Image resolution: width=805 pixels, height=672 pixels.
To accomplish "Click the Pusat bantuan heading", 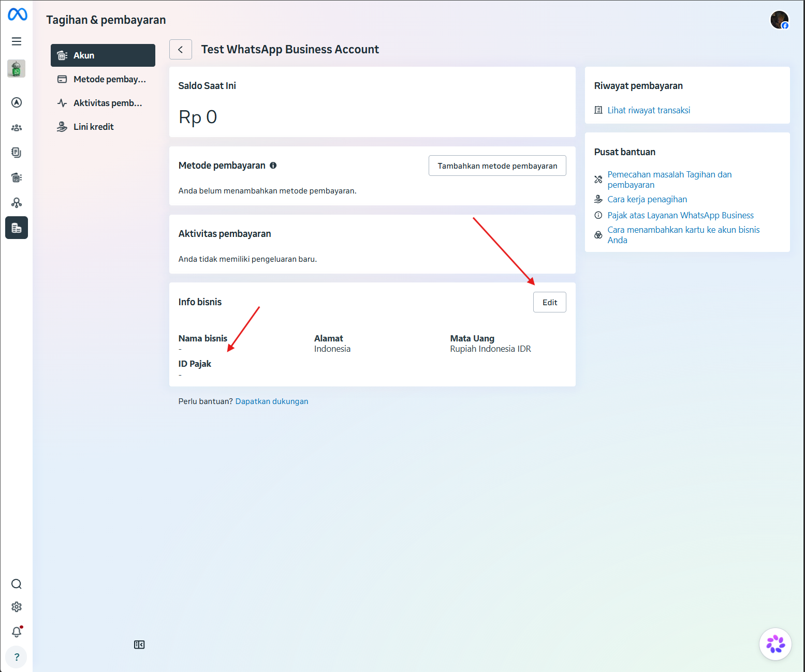I will click(625, 152).
